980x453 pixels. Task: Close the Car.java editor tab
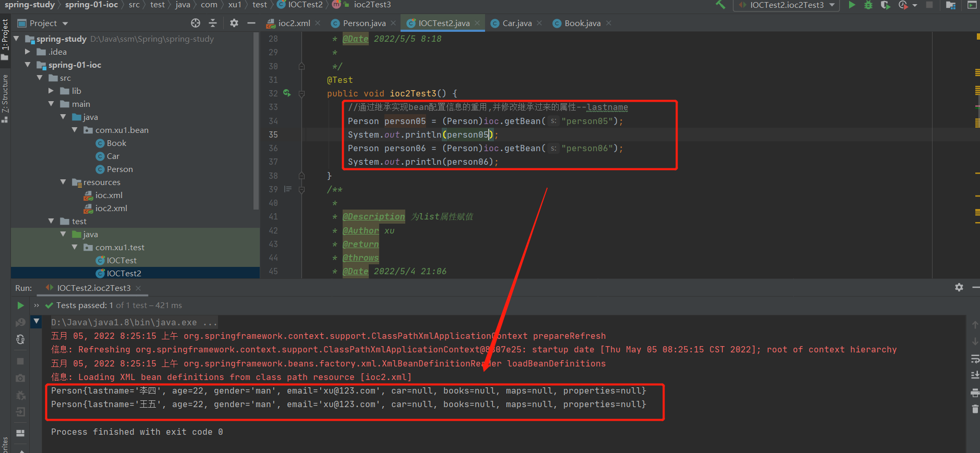coord(539,23)
